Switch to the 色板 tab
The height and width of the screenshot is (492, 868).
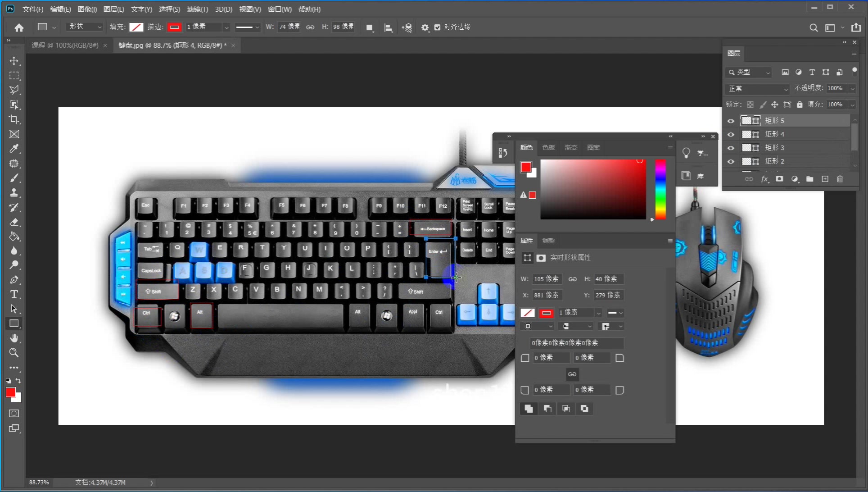click(x=548, y=147)
